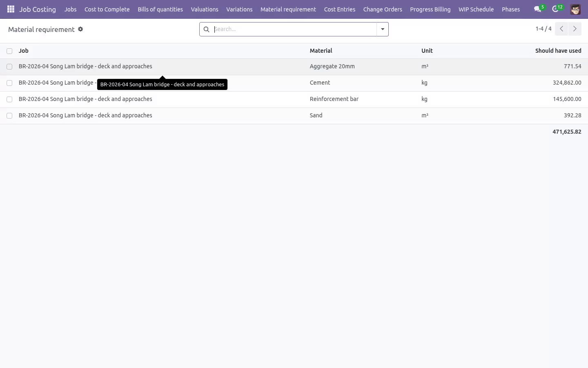Click the search magnifier icon
The image size is (588, 368).
point(206,29)
